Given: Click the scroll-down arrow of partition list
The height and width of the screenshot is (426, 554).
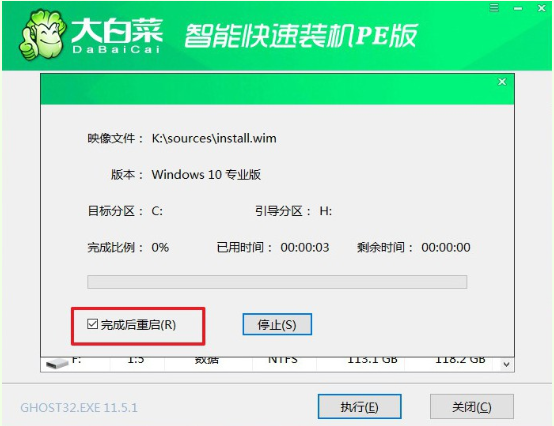Looking at the screenshot, I should (x=507, y=365).
